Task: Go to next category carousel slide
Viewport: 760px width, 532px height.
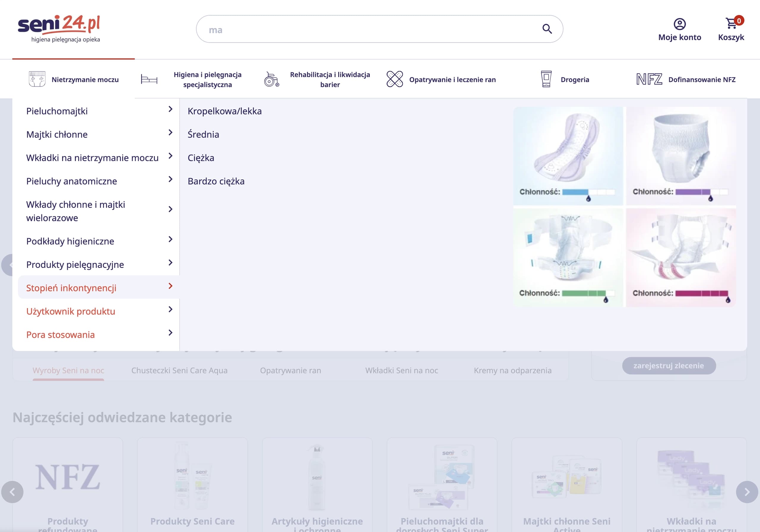Action: [747, 492]
